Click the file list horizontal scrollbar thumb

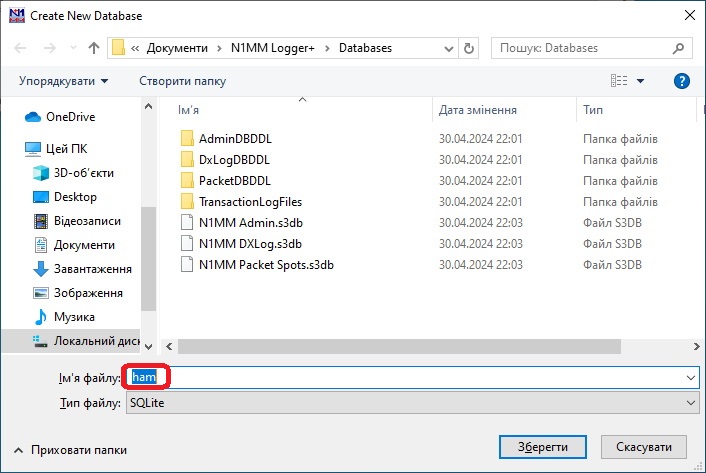click(399, 347)
